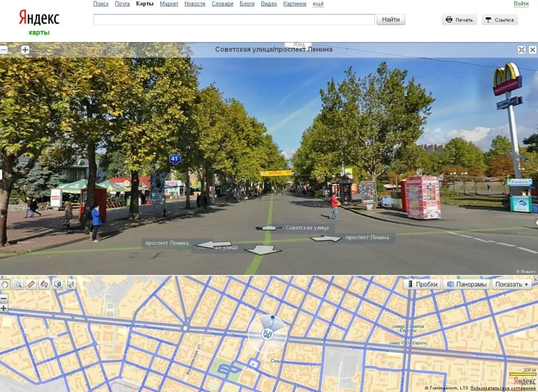Screen dimensions: 538x392
Task: Click the Яндекс logo
Action: (39, 17)
